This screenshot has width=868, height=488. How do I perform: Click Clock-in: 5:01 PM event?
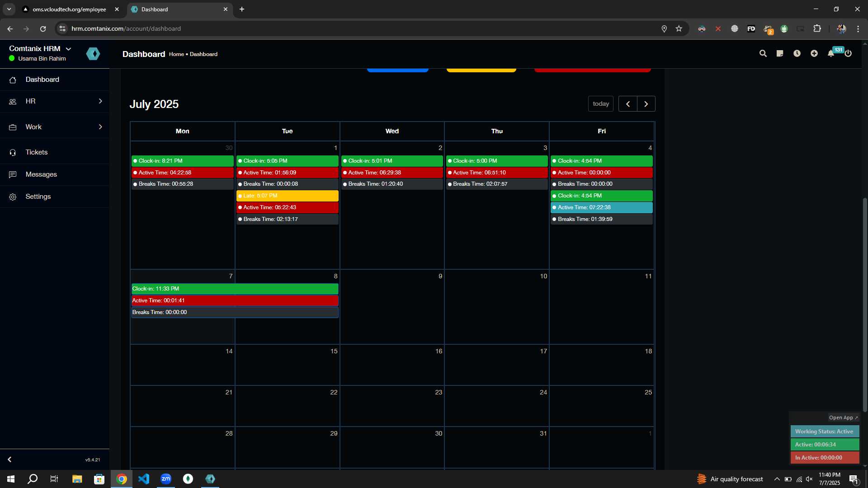pos(392,161)
